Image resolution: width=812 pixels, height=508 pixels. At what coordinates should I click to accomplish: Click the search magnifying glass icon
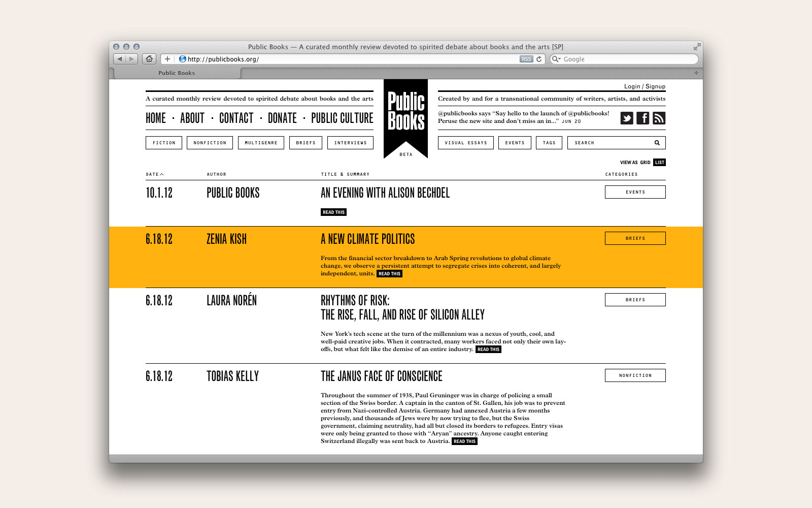pyautogui.click(x=657, y=143)
